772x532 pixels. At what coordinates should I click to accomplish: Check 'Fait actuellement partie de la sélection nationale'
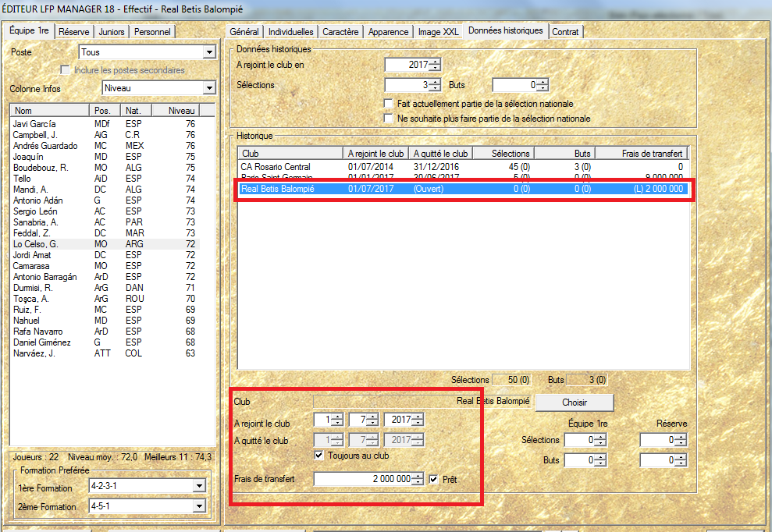coord(389,104)
